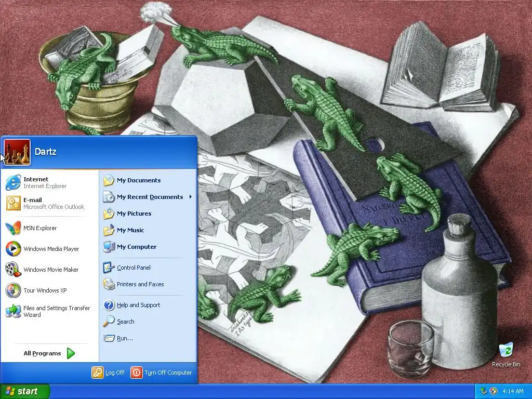This screenshot has height=399, width=532.
Task: Click the Turn Off Computer text label
Action: 168,373
